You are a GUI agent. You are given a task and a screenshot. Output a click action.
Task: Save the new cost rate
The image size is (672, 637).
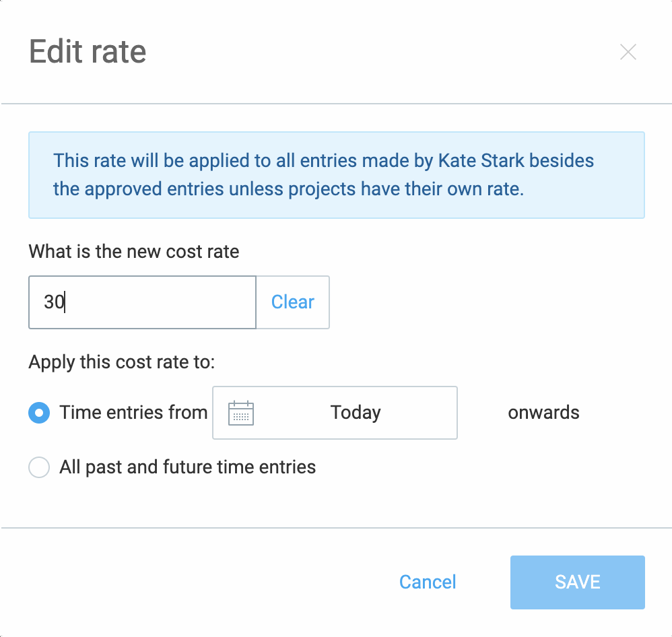pyautogui.click(x=577, y=582)
